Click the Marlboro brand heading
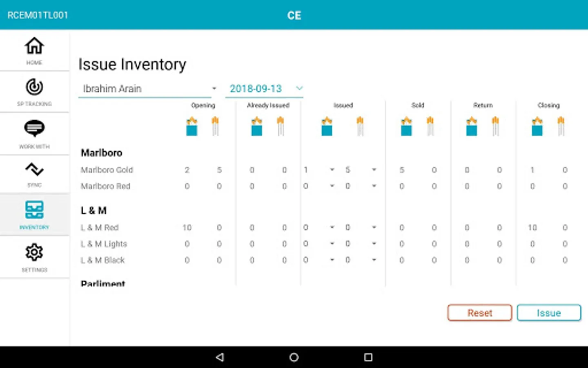Screen dimensions: 588x368 (x=102, y=153)
